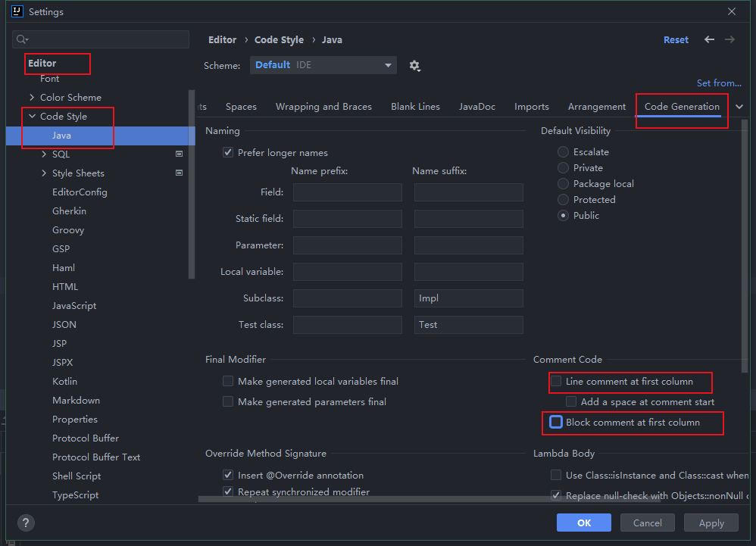
Task: Click the Set from... link
Action: click(719, 83)
